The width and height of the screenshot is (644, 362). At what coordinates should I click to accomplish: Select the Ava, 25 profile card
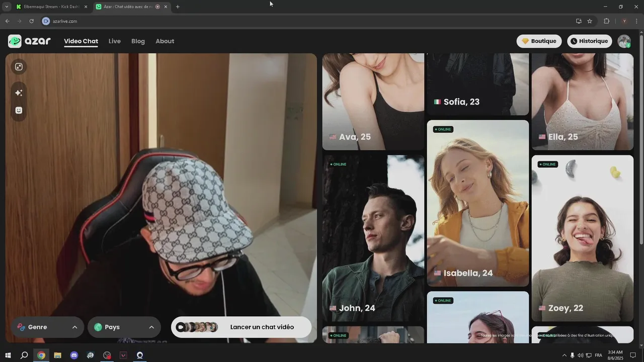pyautogui.click(x=373, y=102)
